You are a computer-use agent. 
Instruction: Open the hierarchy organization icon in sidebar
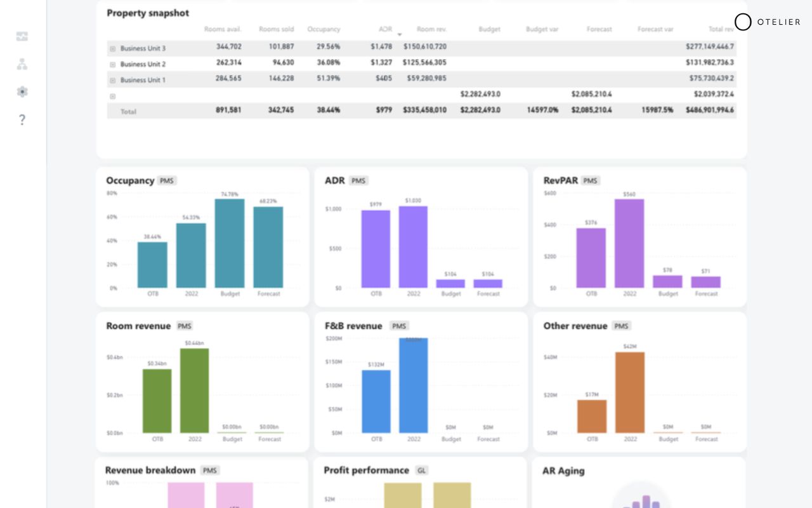coord(22,64)
